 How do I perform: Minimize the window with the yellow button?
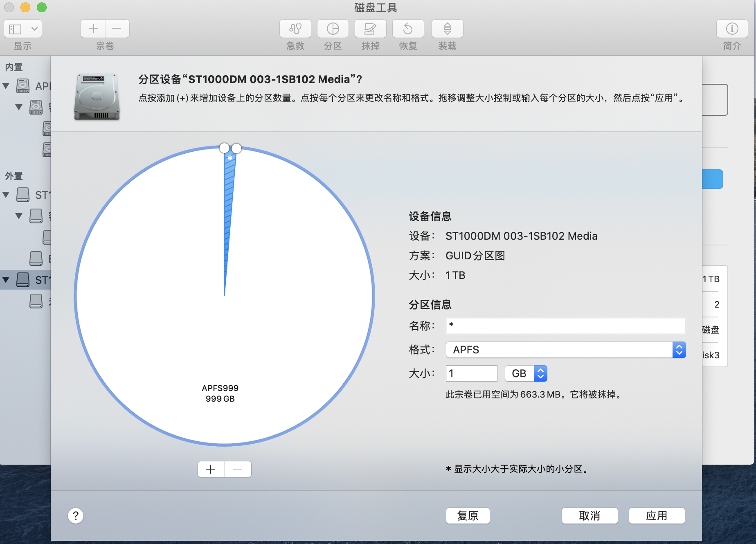(x=25, y=7)
